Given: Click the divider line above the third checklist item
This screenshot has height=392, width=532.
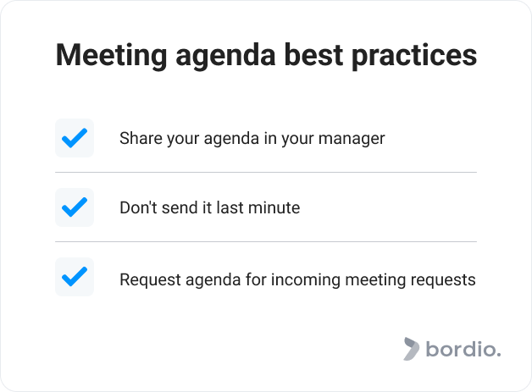Looking at the screenshot, I should [x=266, y=242].
